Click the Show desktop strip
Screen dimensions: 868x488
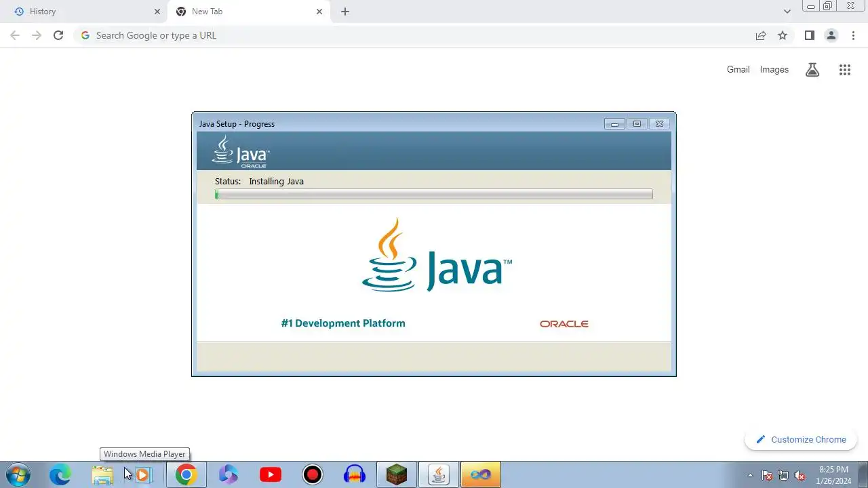[863, 474]
